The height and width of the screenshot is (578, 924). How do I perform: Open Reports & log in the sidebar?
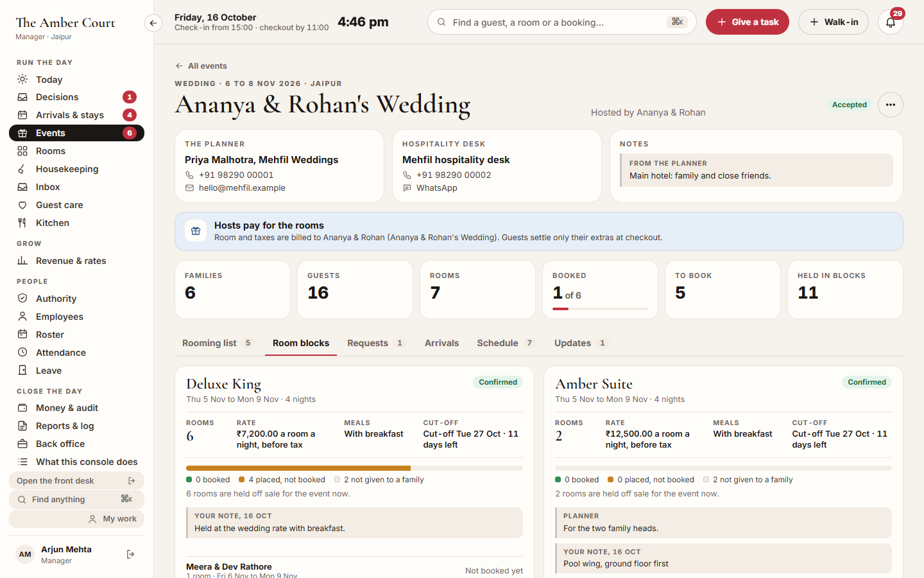point(76,426)
